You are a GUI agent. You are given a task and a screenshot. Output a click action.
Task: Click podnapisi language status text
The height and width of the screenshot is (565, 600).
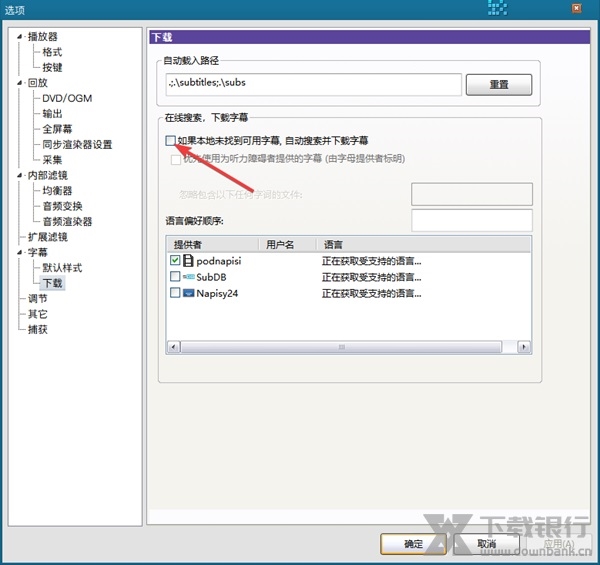pos(371,261)
